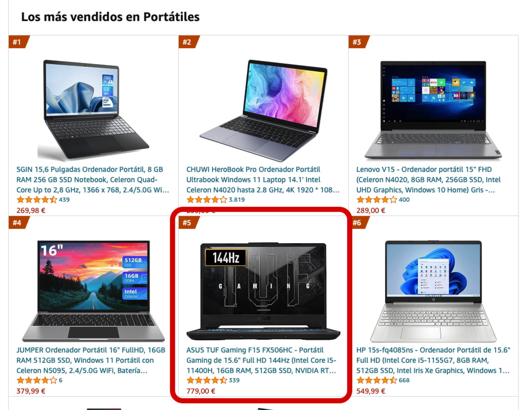The width and height of the screenshot is (532, 410).
Task: Open the JUMPER Ordenador Portátil title link
Action: coord(91,360)
